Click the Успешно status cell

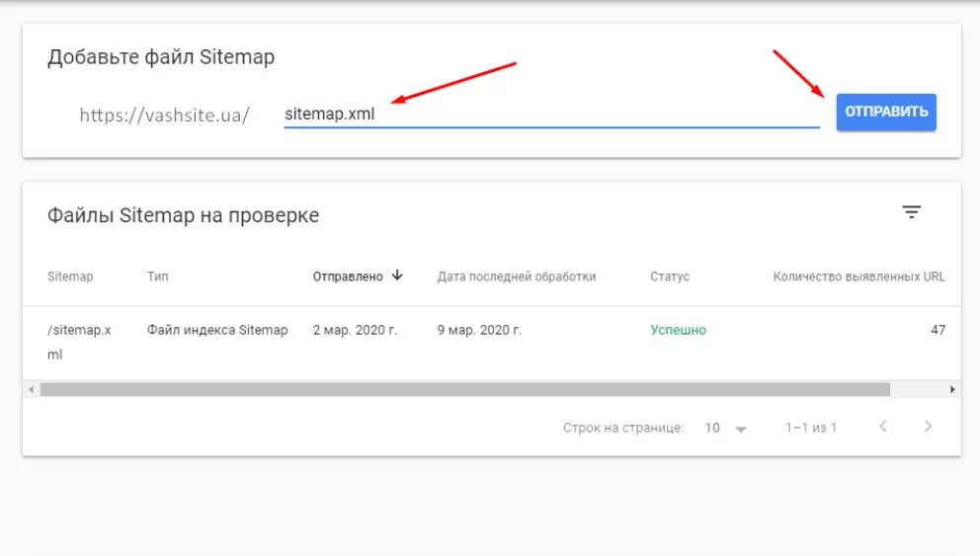pos(678,330)
